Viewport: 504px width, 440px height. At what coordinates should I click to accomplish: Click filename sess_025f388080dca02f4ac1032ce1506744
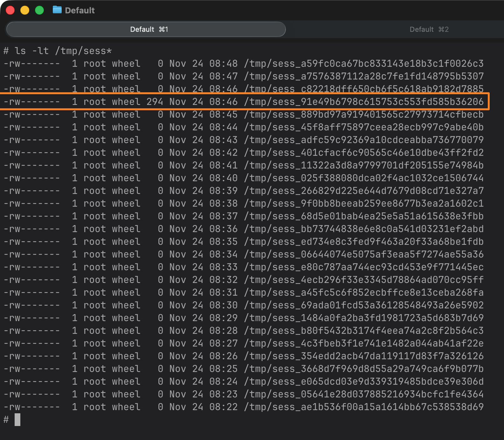click(x=364, y=178)
